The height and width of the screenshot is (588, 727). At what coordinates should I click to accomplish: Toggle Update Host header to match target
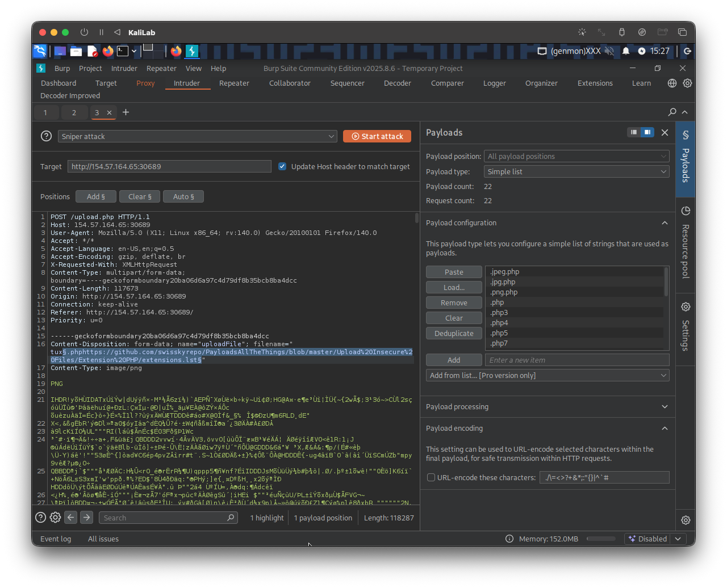[x=282, y=166]
